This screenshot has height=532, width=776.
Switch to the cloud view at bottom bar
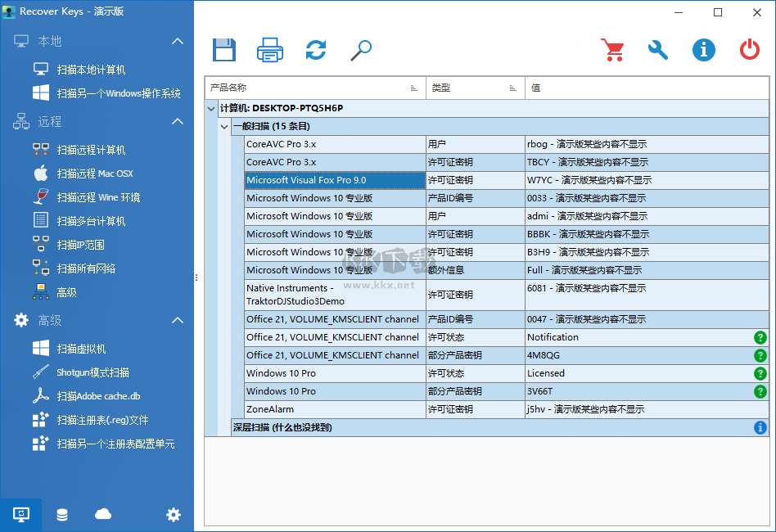pos(102,515)
